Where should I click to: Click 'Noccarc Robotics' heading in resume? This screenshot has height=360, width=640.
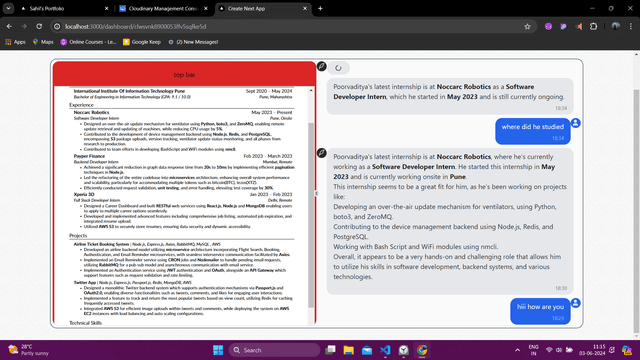click(91, 112)
